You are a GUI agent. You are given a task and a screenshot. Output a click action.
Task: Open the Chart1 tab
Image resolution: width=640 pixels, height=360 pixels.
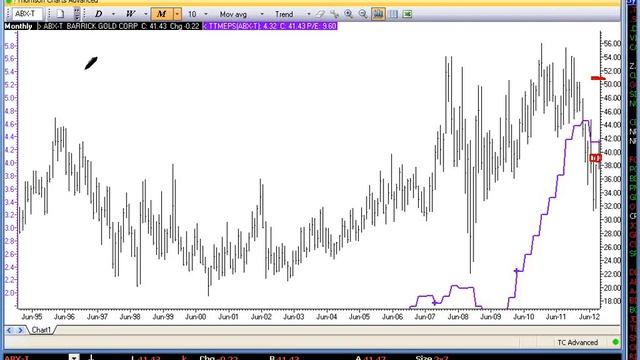coord(41,330)
